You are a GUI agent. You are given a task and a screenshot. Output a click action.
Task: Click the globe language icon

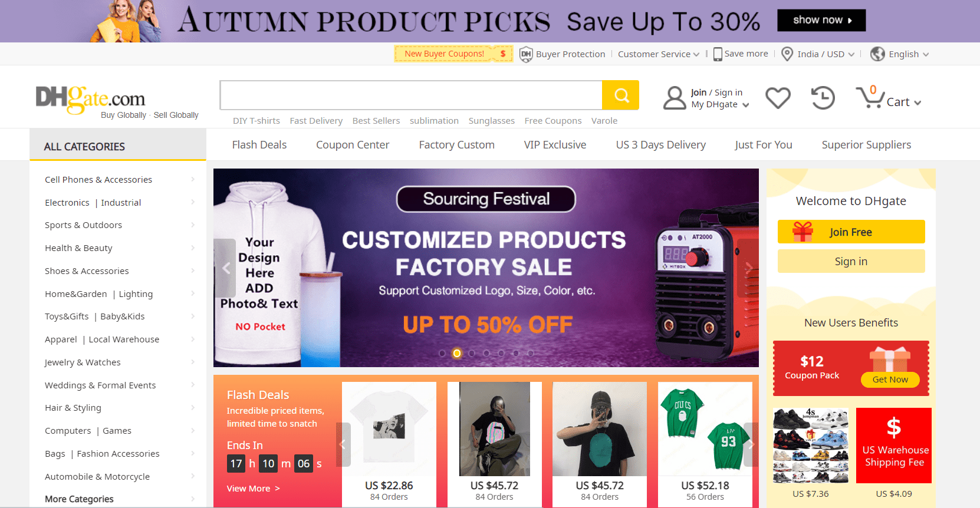click(x=877, y=54)
